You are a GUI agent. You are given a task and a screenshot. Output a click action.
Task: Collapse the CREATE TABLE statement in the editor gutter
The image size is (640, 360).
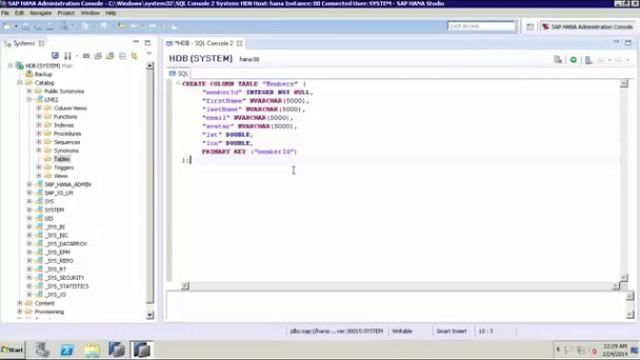pyautogui.click(x=178, y=83)
